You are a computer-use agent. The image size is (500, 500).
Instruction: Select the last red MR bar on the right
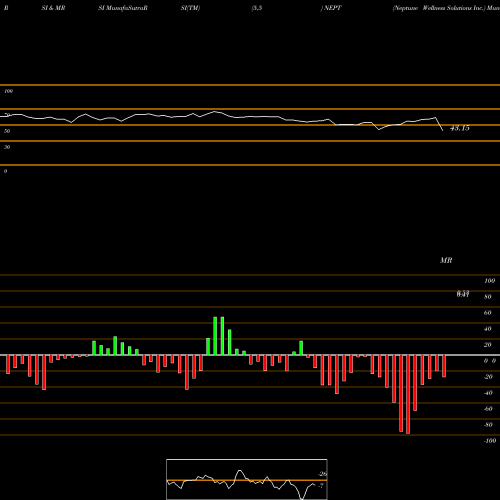[444, 366]
